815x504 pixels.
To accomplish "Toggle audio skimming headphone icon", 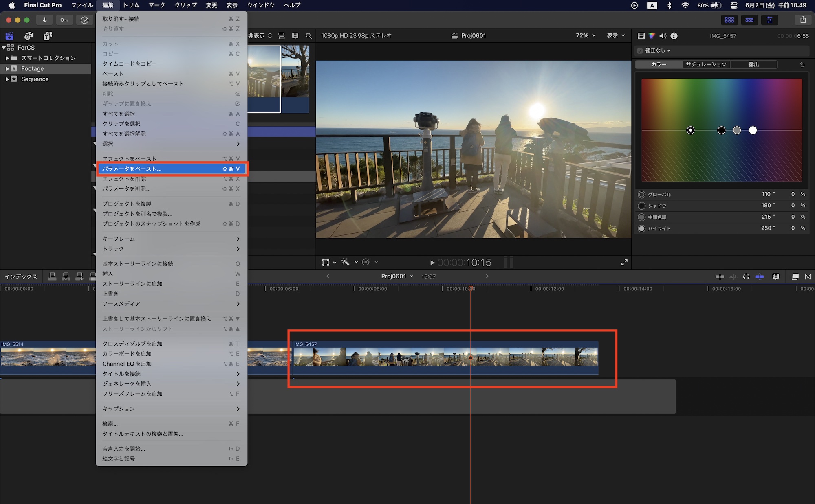I will pyautogui.click(x=746, y=277).
